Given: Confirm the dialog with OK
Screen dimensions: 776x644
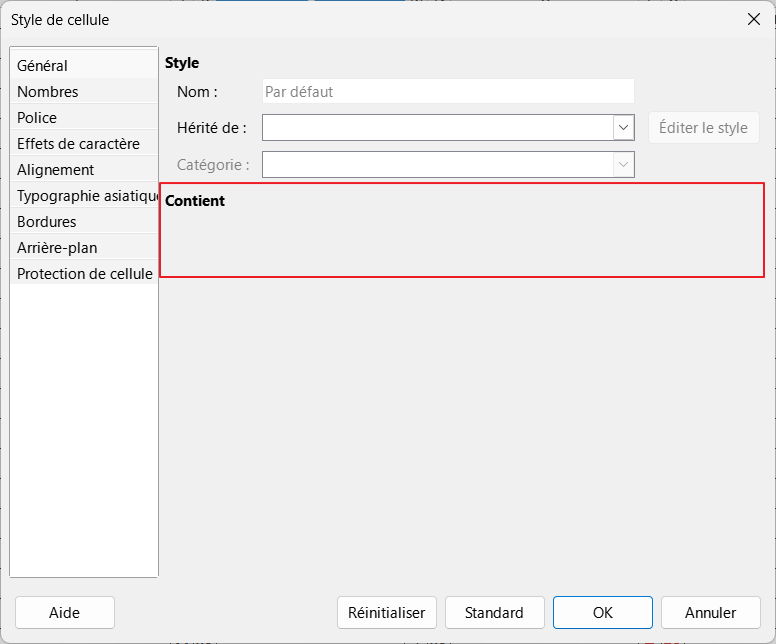Looking at the screenshot, I should (x=602, y=613).
